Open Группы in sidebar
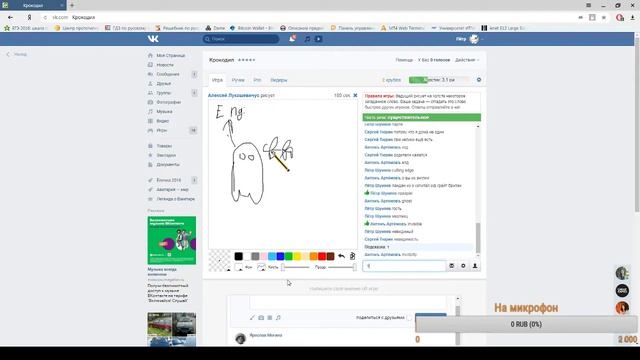 click(164, 93)
